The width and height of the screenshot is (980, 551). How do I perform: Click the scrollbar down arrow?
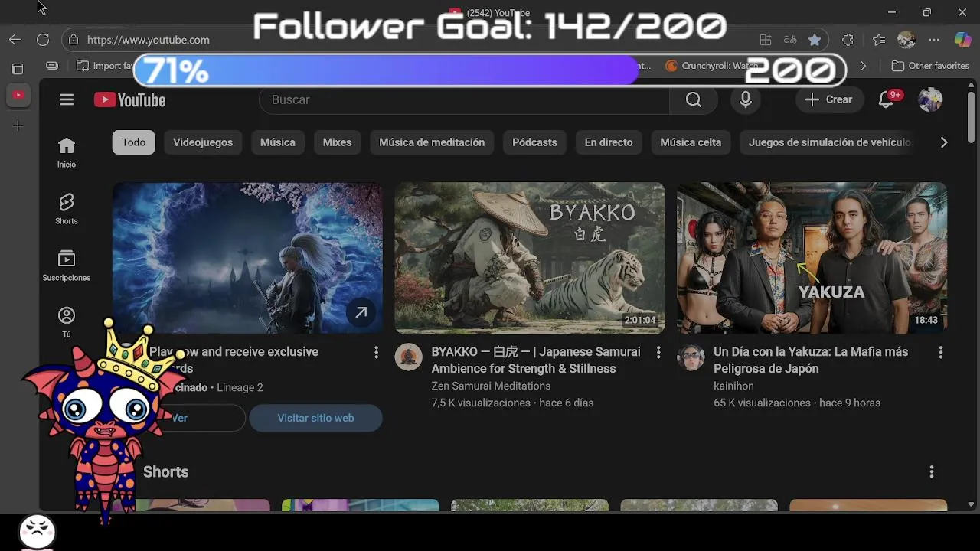(971, 504)
